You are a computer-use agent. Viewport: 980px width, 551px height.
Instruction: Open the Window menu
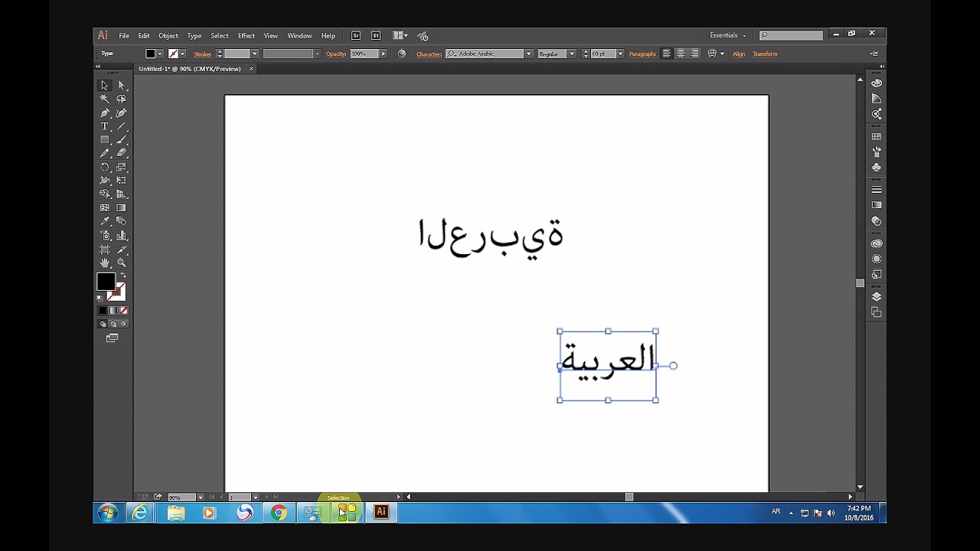(x=299, y=36)
